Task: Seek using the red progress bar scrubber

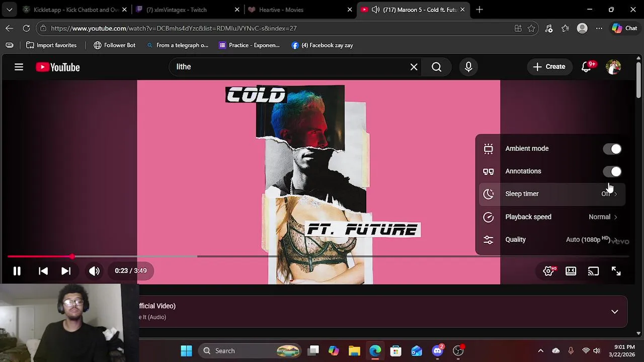Action: 72,256
